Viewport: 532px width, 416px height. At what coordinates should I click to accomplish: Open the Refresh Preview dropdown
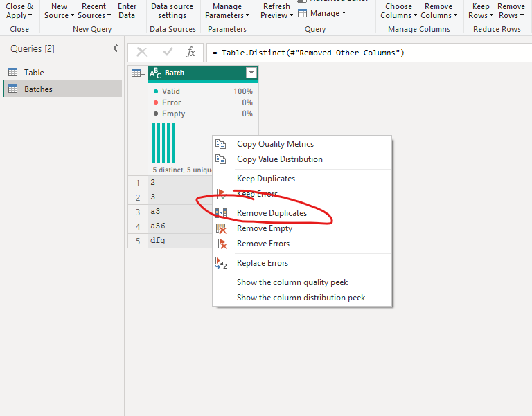[276, 11]
